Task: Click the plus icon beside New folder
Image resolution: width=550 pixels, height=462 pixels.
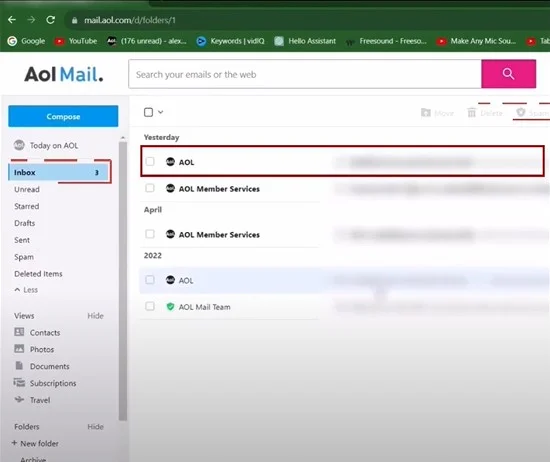Action: pos(14,443)
